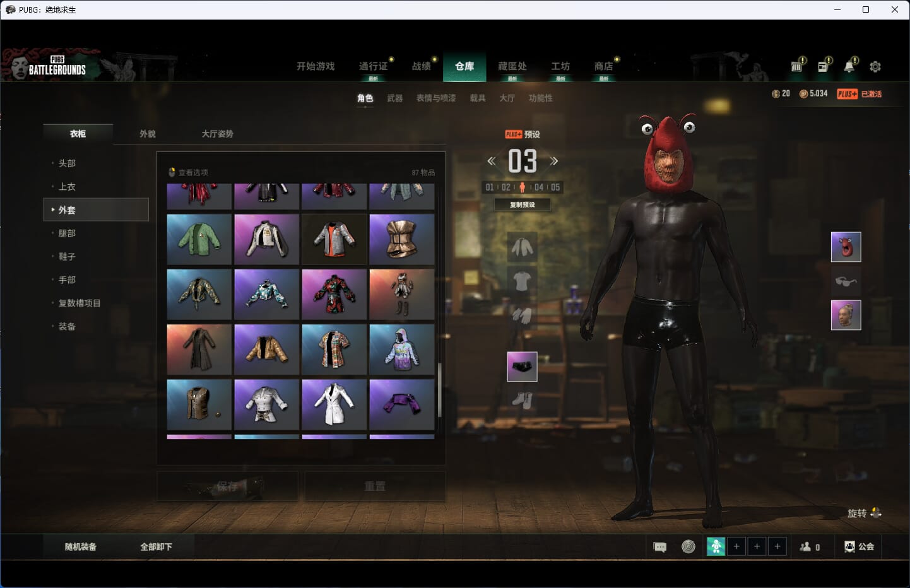Select the white long coat thumbnail
This screenshot has height=588, width=910.
pos(334,404)
